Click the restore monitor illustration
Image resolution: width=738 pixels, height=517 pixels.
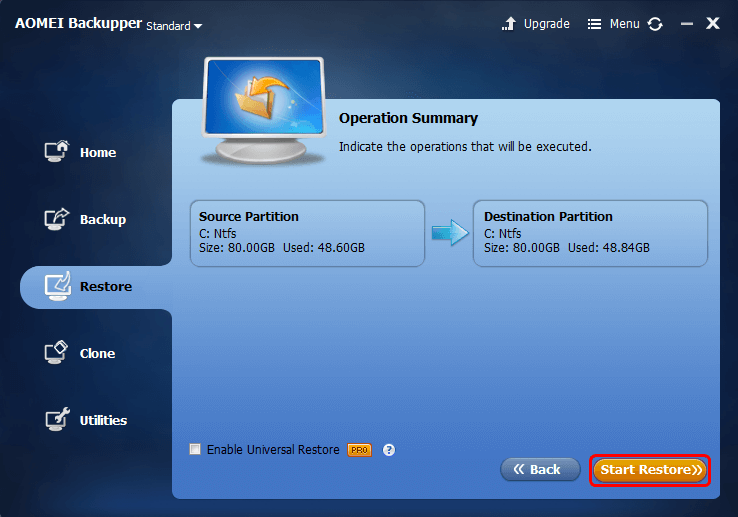pyautogui.click(x=264, y=111)
